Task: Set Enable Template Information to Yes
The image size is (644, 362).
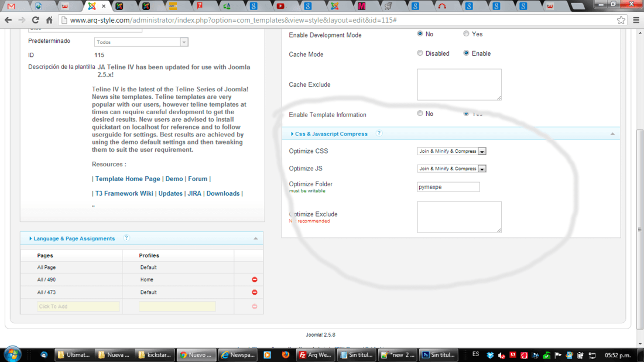Action: pyautogui.click(x=466, y=114)
